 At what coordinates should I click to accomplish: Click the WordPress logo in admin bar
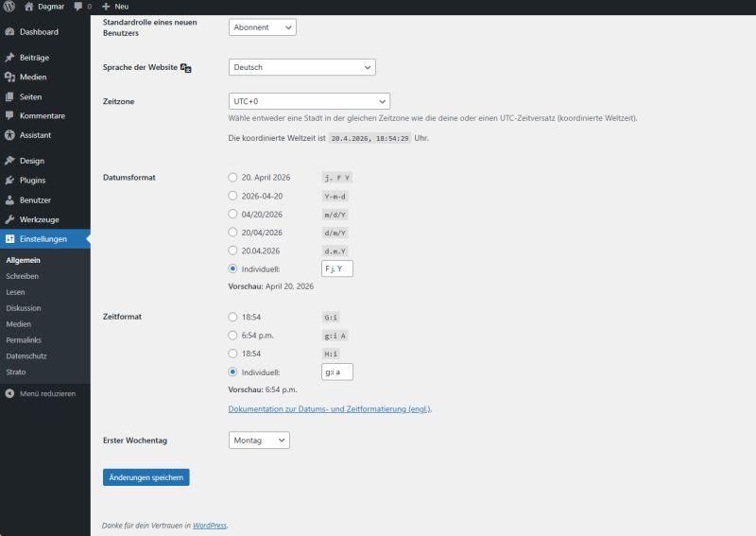9,7
